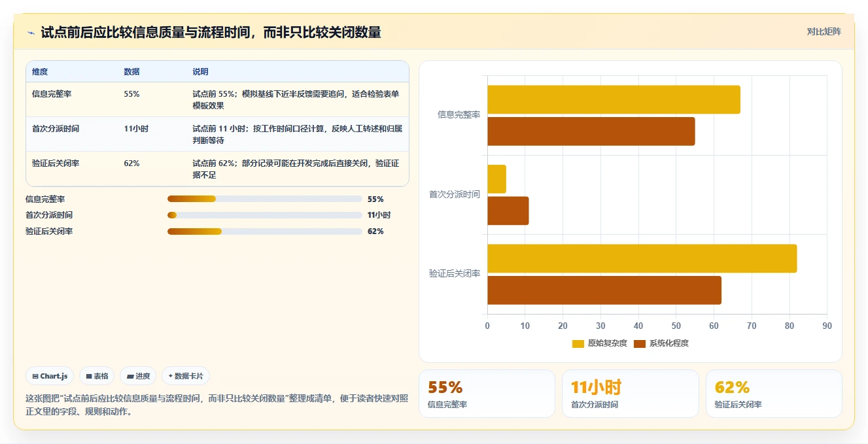Click the description starting 试点前 11 小时
This screenshot has width=868, height=444.
click(x=297, y=134)
